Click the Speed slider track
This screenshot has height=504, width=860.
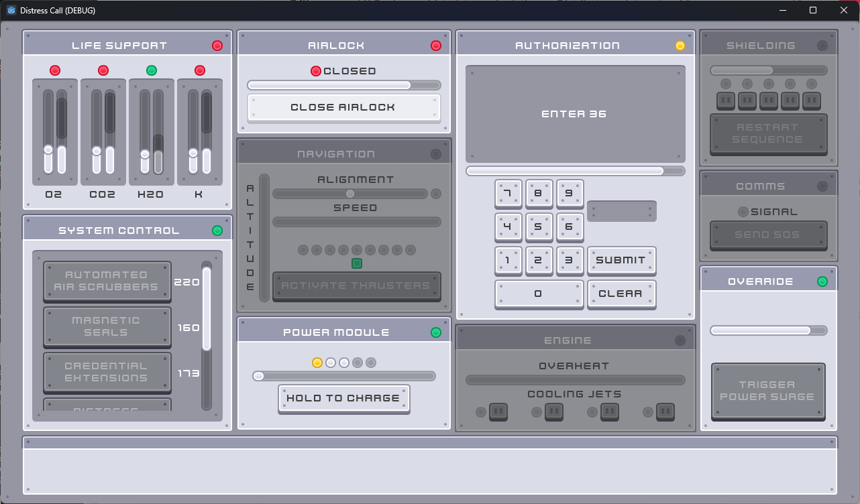pos(356,222)
